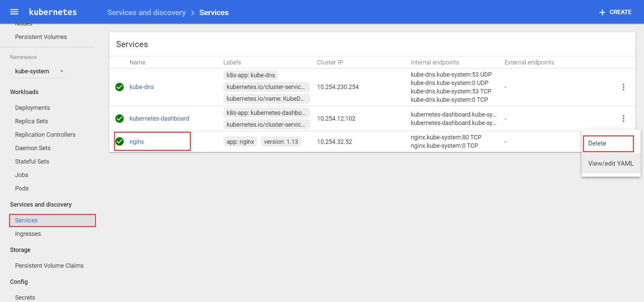Click endpoint kube-dns.kube-system:0 TCP
Screen dimensions: 644x302
point(449,100)
